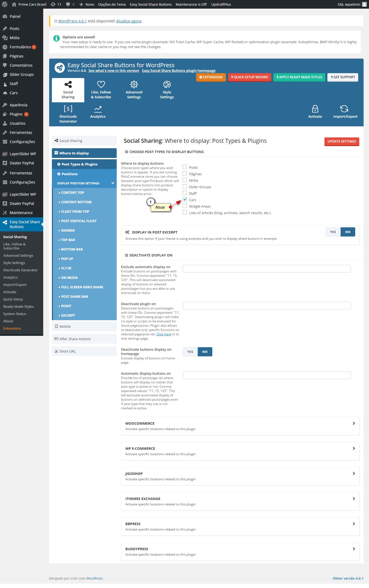The image size is (369, 588).
Task: Set Deactivate buttons on homepage to YES
Action: [190, 352]
